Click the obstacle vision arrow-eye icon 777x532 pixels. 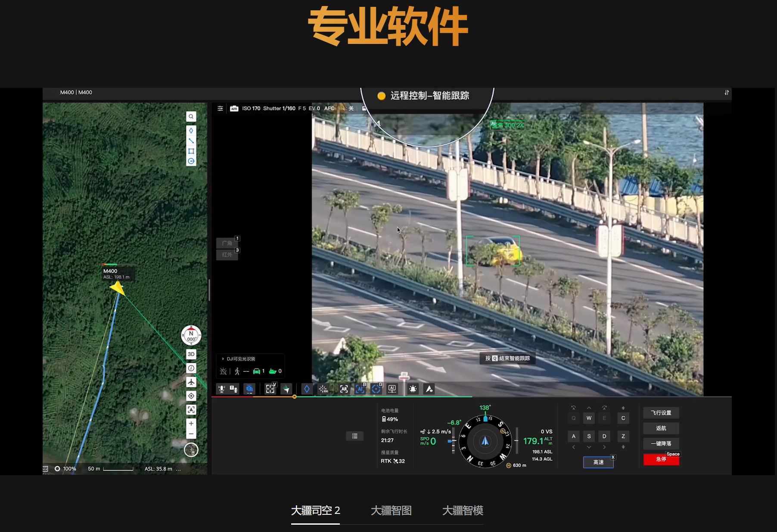click(429, 389)
